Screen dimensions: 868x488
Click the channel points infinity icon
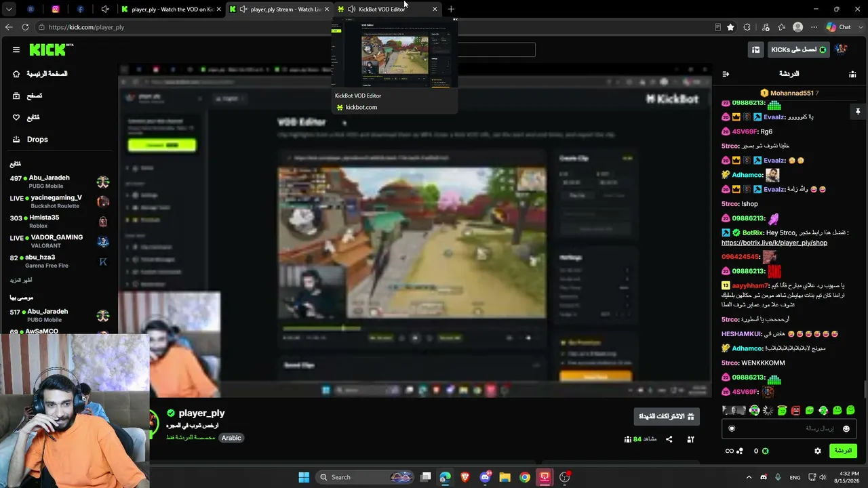pyautogui.click(x=730, y=451)
